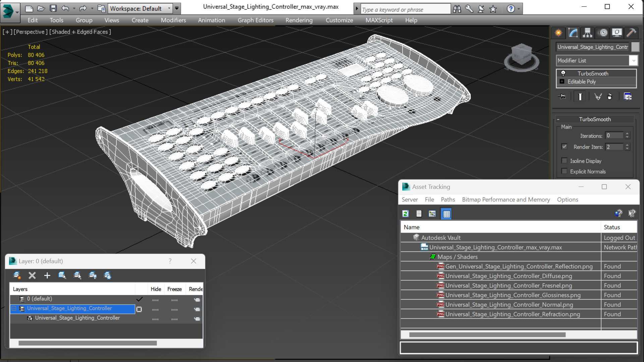Click the Refresh icon in Asset Tracking
Viewport: 644px width, 362px height.
click(406, 214)
